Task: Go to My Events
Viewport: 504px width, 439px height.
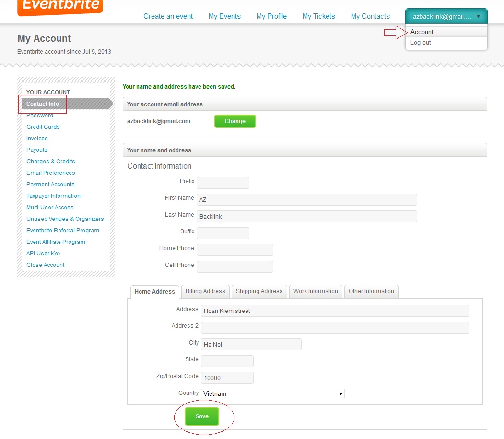Action: 224,16
